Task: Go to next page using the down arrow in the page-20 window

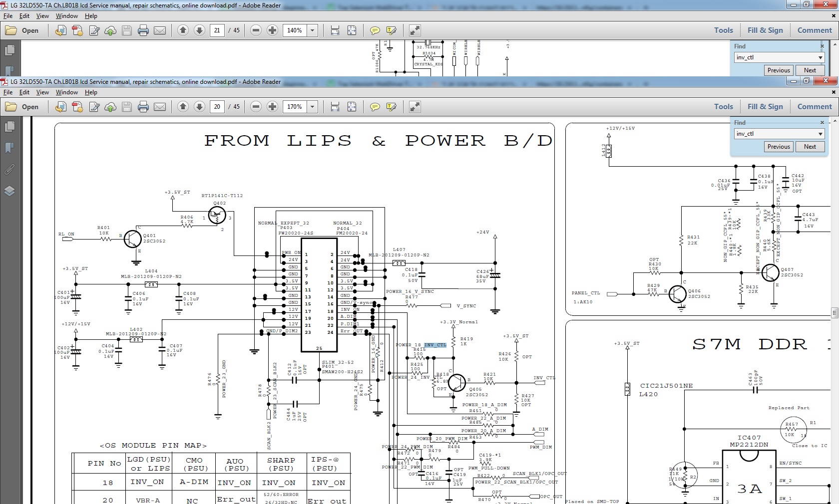Action: point(199,107)
